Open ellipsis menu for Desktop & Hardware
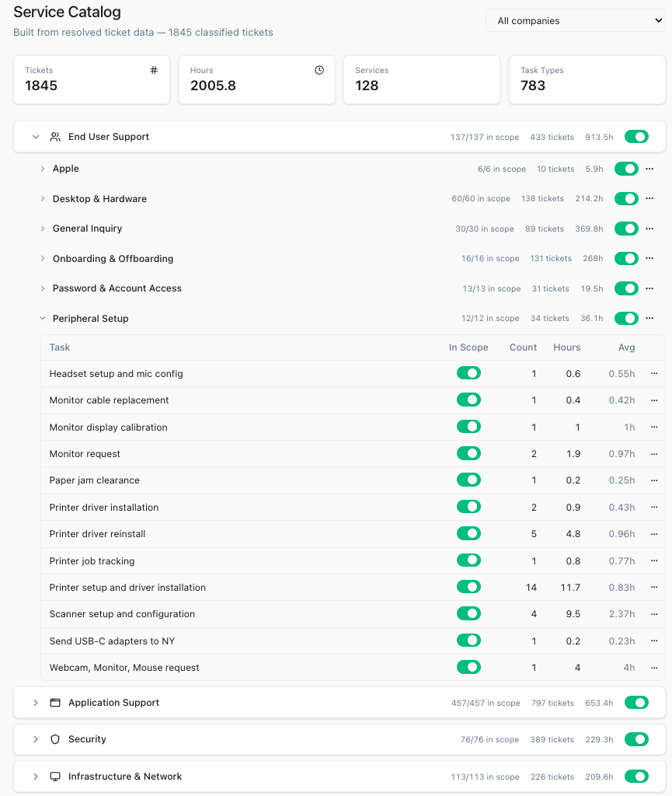Viewport: 672px width, 796px height. click(x=649, y=198)
